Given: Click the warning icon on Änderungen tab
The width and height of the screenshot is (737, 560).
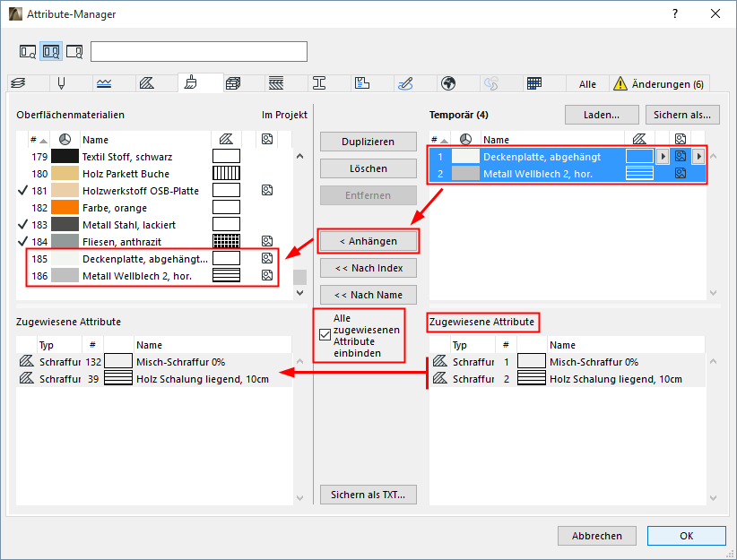Looking at the screenshot, I should click(x=620, y=83).
